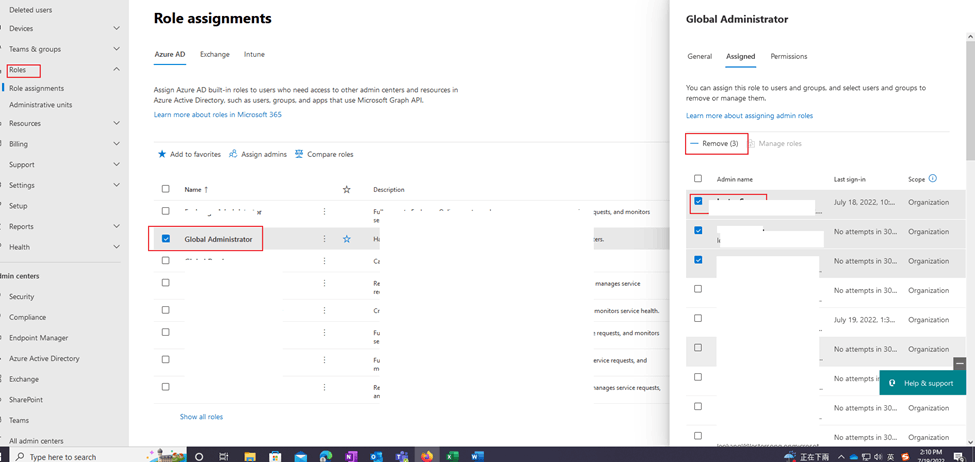The height and width of the screenshot is (462, 975).
Task: Open All admin centers in the sidebar
Action: tap(36, 441)
